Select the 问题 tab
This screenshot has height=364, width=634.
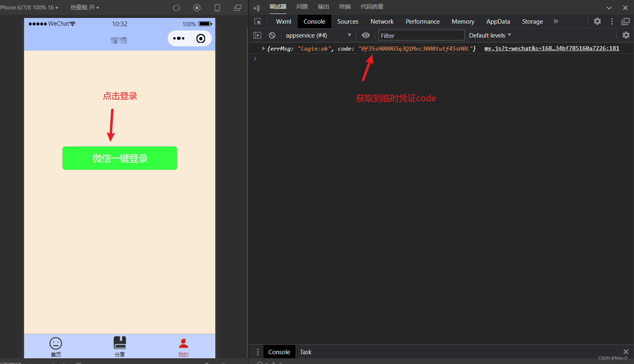pos(302,7)
